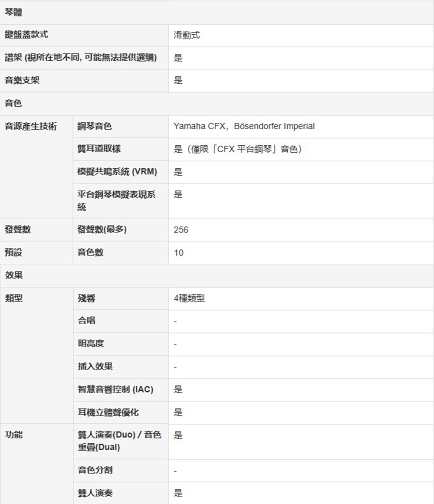This screenshot has width=434, height=504.
Task: Click the 耳機立體聲優化 label
Action: [x=108, y=412]
